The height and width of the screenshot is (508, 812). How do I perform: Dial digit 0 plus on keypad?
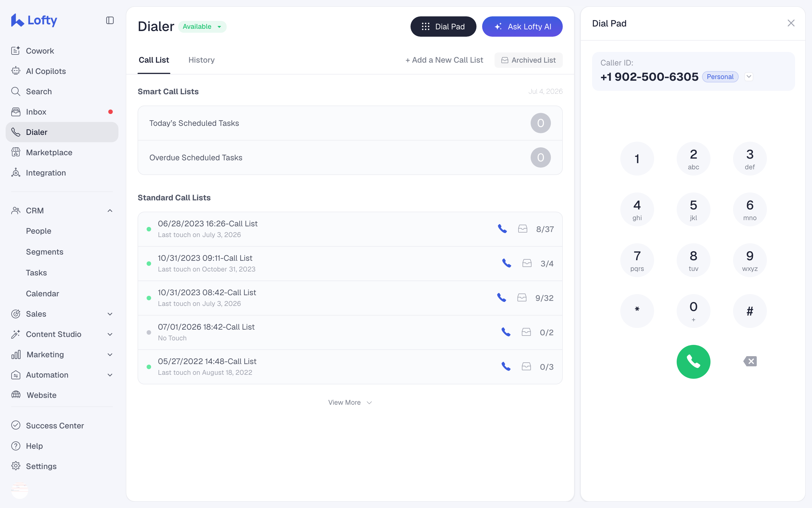click(x=693, y=311)
